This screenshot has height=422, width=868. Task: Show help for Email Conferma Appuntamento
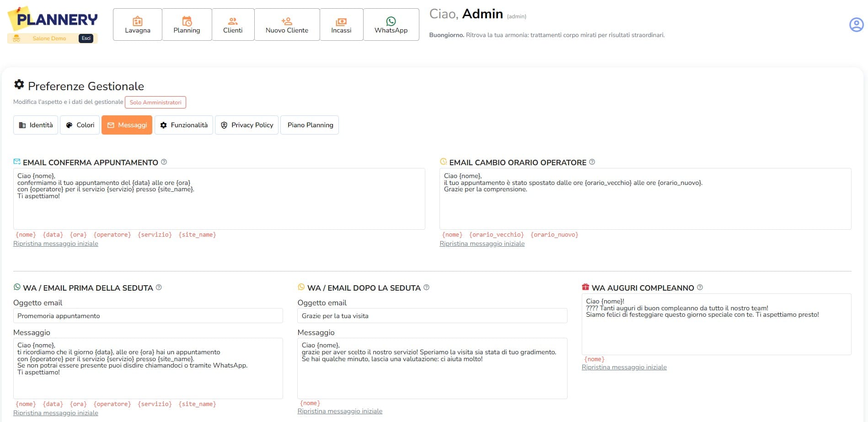click(164, 162)
